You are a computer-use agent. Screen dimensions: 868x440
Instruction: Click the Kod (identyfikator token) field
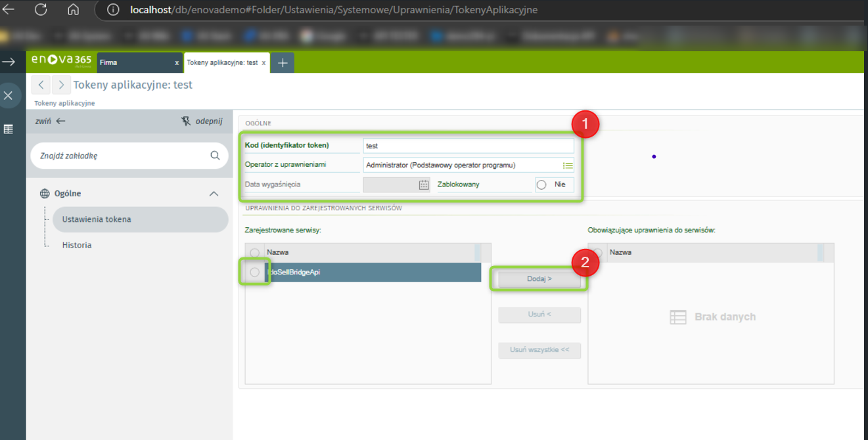click(x=468, y=146)
